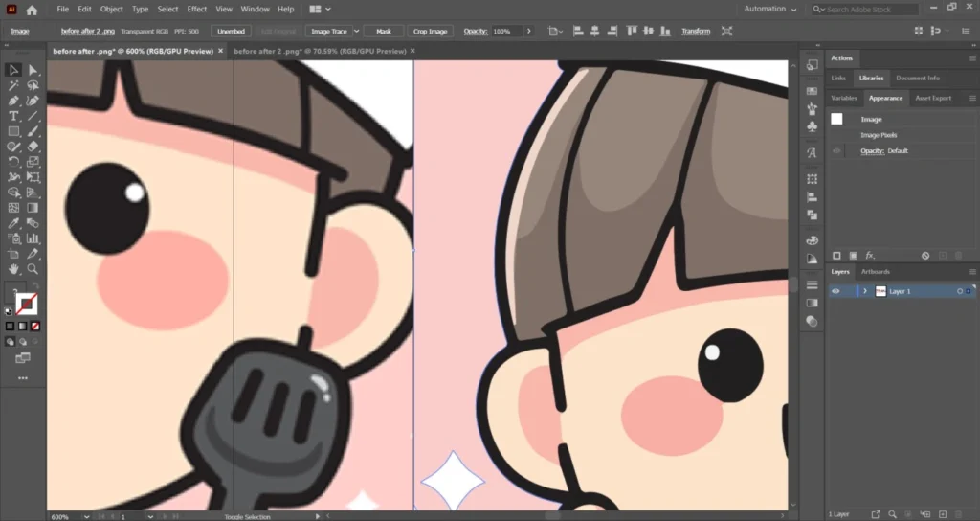Viewport: 980px width, 521px height.
Task: Click the Image Trace button
Action: tap(329, 31)
